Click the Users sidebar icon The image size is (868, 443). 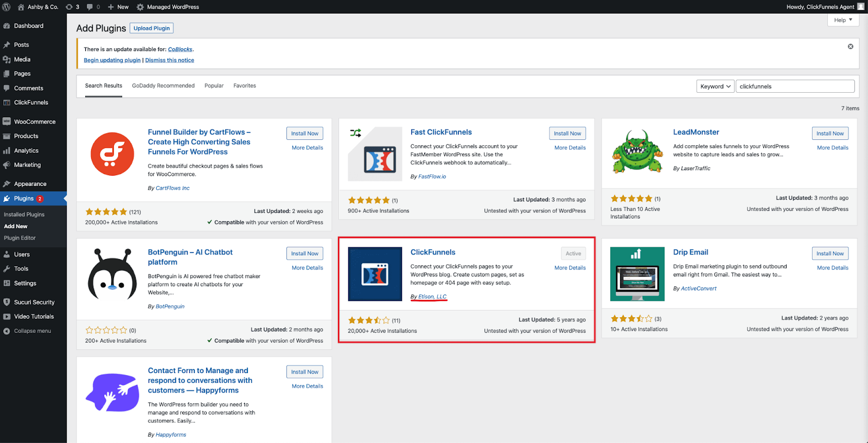click(7, 254)
